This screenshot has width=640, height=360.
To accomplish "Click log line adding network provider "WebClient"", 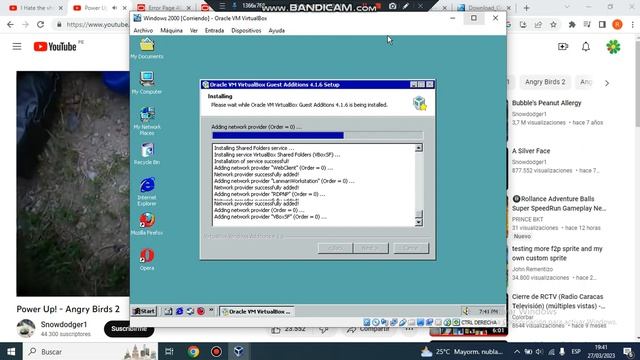I will [x=273, y=168].
